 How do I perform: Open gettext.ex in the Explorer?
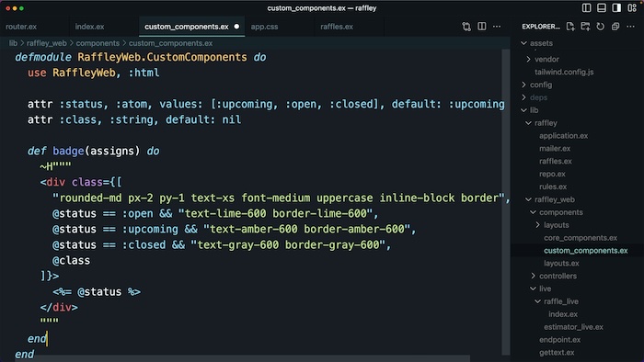[x=557, y=352]
